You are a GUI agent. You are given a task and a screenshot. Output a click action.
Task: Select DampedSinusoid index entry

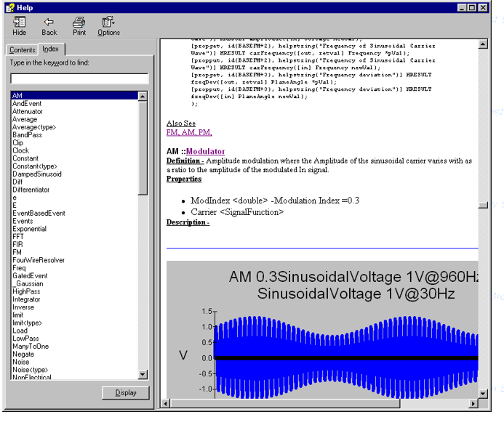[x=37, y=174]
